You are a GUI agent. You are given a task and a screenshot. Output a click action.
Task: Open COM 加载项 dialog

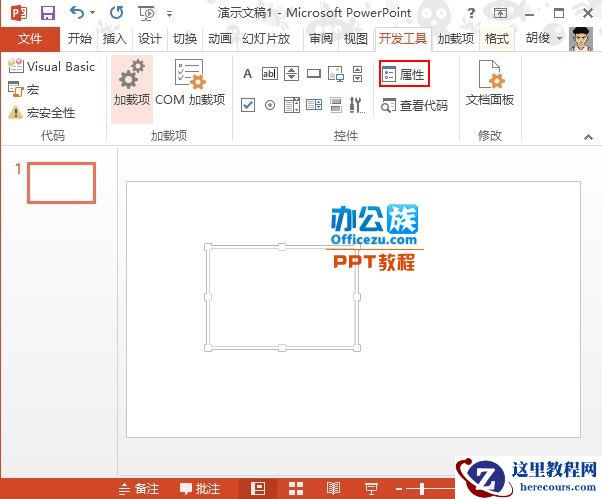[190, 83]
